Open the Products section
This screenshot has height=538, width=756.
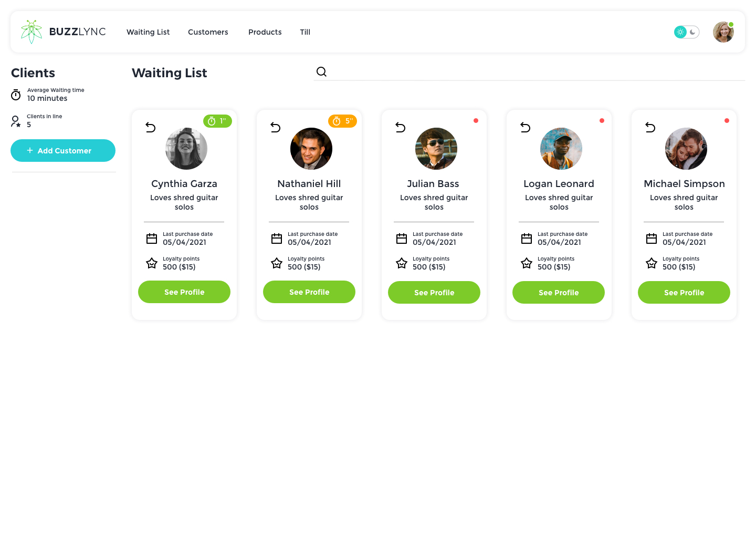[x=265, y=32]
